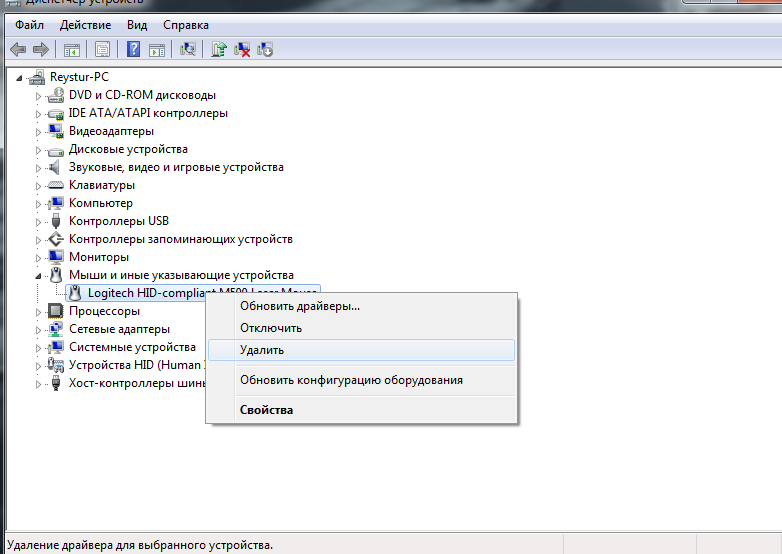Click the blue Help question-mark icon

[133, 49]
